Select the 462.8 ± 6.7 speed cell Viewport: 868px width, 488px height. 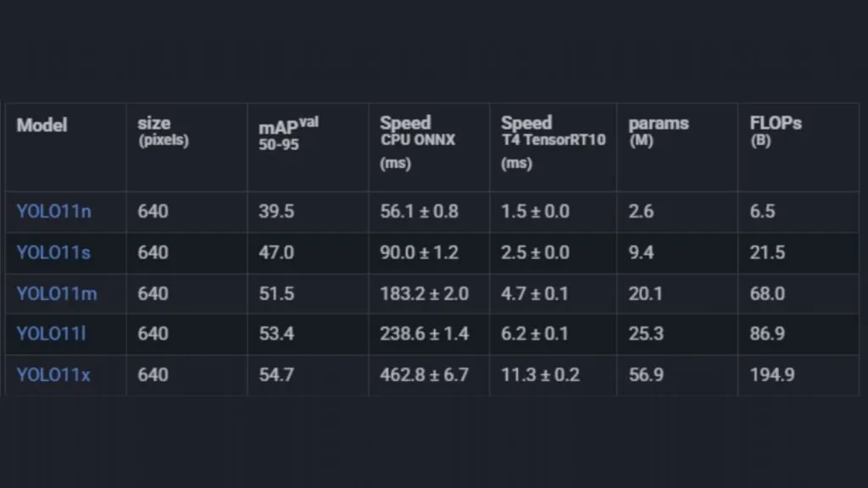click(x=424, y=374)
